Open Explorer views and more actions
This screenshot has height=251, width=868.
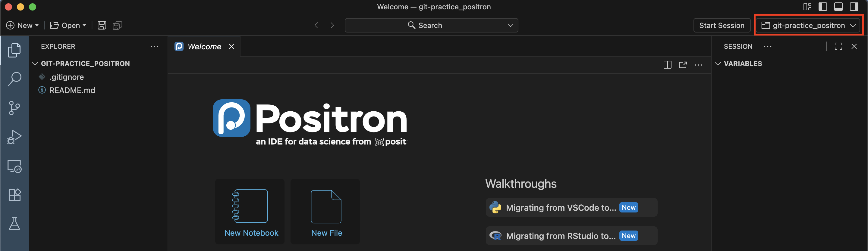[154, 46]
